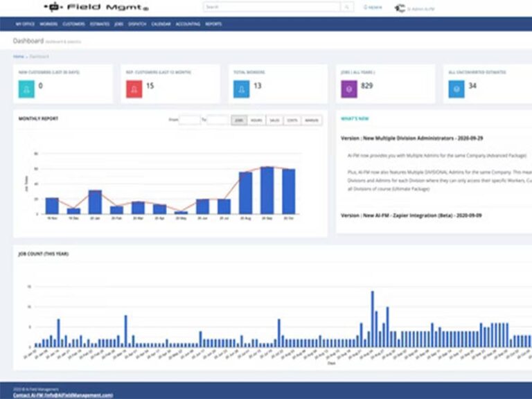Switch Monthly Report to Margin
The image size is (532, 399).
[312, 121]
